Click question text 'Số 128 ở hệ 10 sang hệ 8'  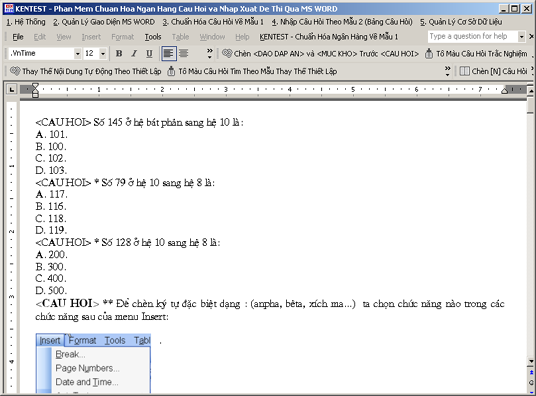tap(155, 243)
